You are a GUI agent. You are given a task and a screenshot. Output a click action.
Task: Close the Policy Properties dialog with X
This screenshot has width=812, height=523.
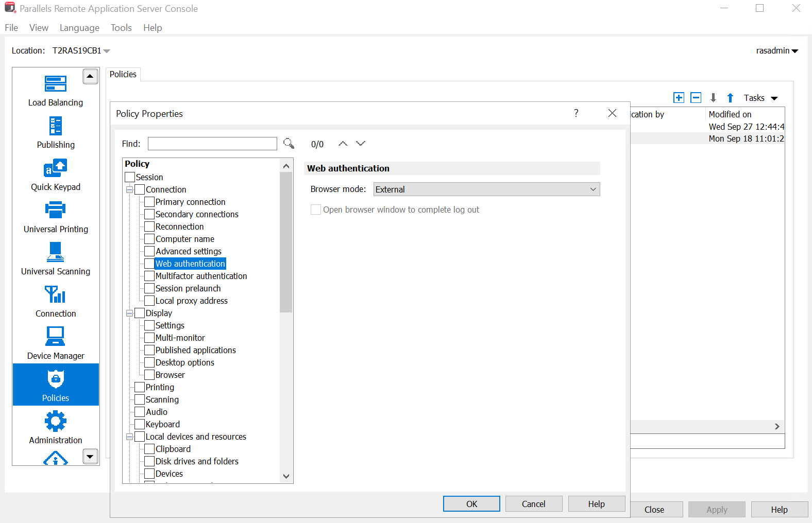(612, 113)
